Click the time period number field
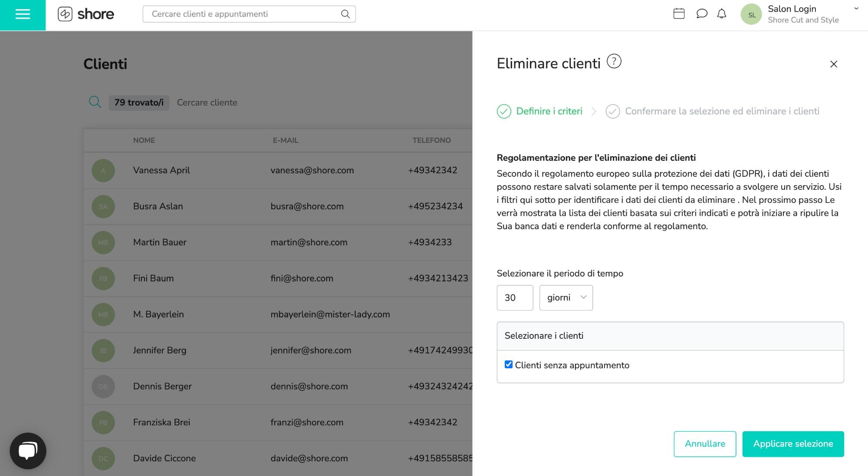Viewport: 868px width, 476px height. [x=514, y=297]
